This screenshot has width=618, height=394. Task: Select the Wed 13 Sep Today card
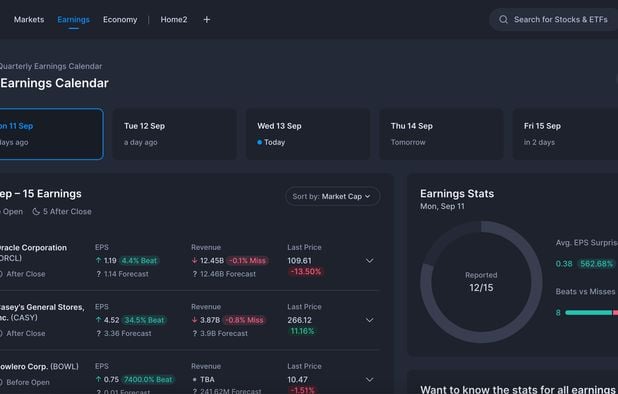point(308,134)
